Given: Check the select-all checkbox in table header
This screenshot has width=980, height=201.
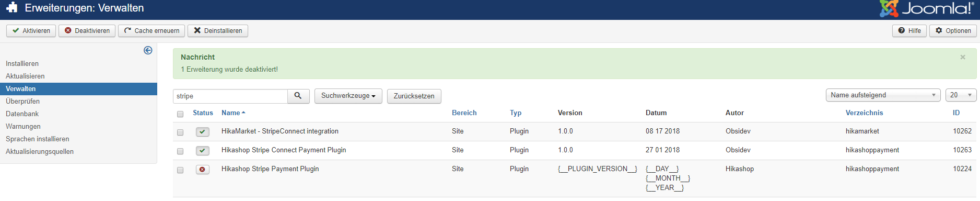Looking at the screenshot, I should (x=180, y=114).
